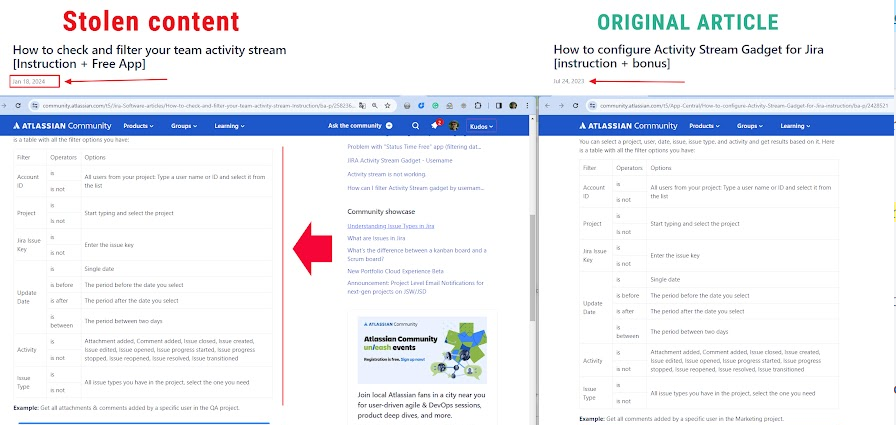Image resolution: width=896 pixels, height=425 pixels.
Task: Click 'Jul 24, 2023' date under right title
Action: tap(569, 81)
